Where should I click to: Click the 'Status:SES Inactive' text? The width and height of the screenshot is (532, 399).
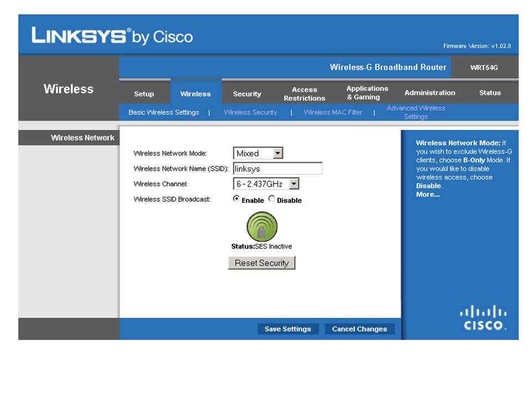262,246
